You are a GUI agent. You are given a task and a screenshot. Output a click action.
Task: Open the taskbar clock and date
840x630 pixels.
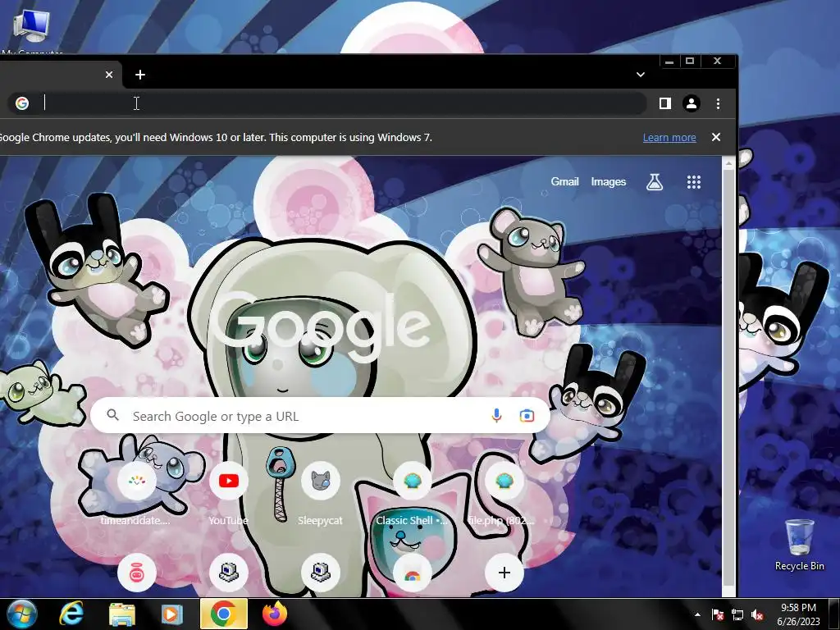798,614
